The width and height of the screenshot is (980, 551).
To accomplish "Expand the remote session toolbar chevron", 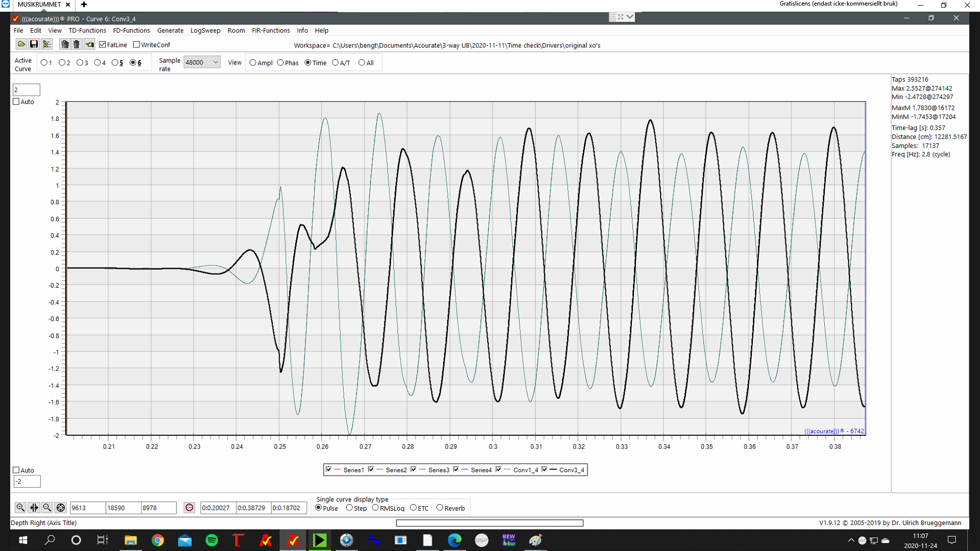I will point(630,17).
